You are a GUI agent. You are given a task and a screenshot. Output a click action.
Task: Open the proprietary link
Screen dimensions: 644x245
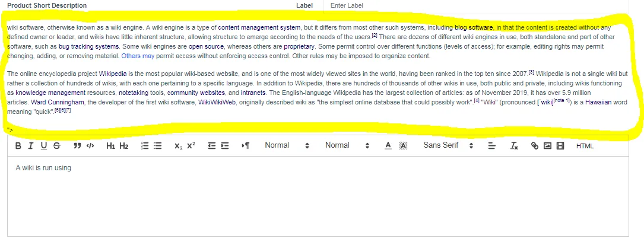tap(299, 46)
